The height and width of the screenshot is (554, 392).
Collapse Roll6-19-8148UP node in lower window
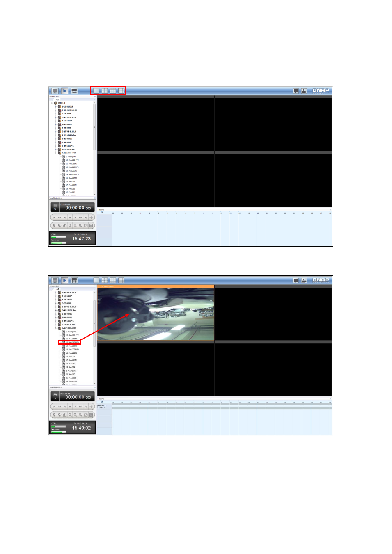coord(56,328)
